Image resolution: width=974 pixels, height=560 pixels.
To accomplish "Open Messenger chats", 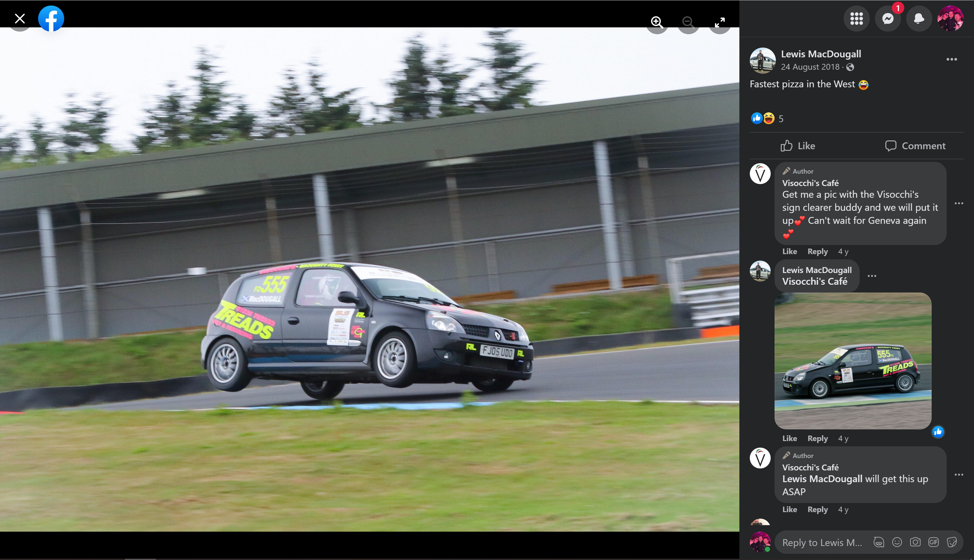I will [887, 19].
